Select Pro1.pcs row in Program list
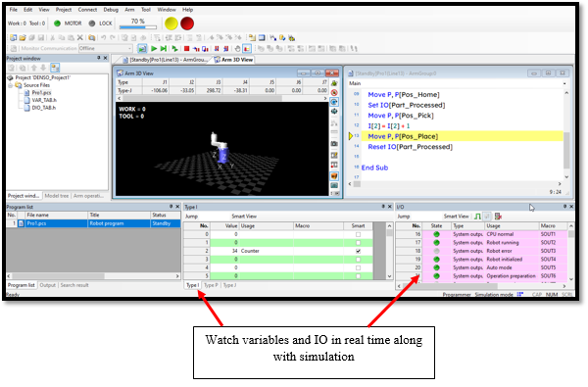This screenshot has height=387, width=588. coord(93,223)
